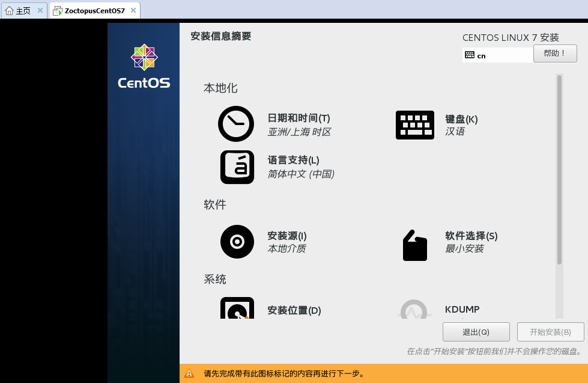
Task: Open the keyboard layout icon
Action: coord(415,125)
